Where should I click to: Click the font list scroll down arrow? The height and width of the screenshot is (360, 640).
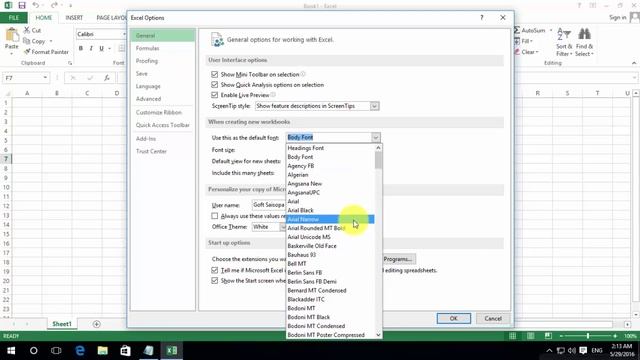pyautogui.click(x=378, y=335)
